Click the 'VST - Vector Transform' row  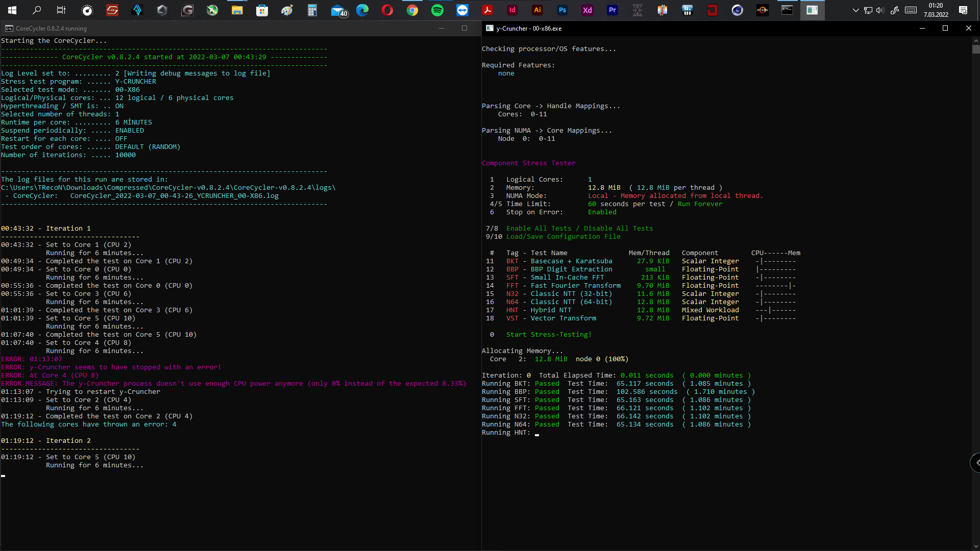[641, 318]
